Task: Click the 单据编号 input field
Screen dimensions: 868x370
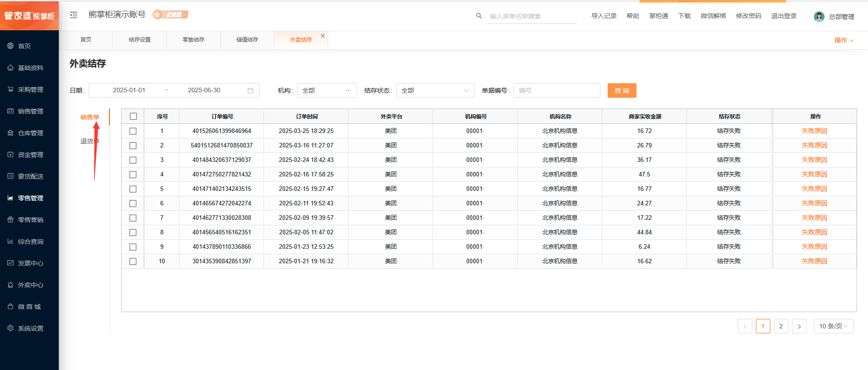Action: point(557,90)
